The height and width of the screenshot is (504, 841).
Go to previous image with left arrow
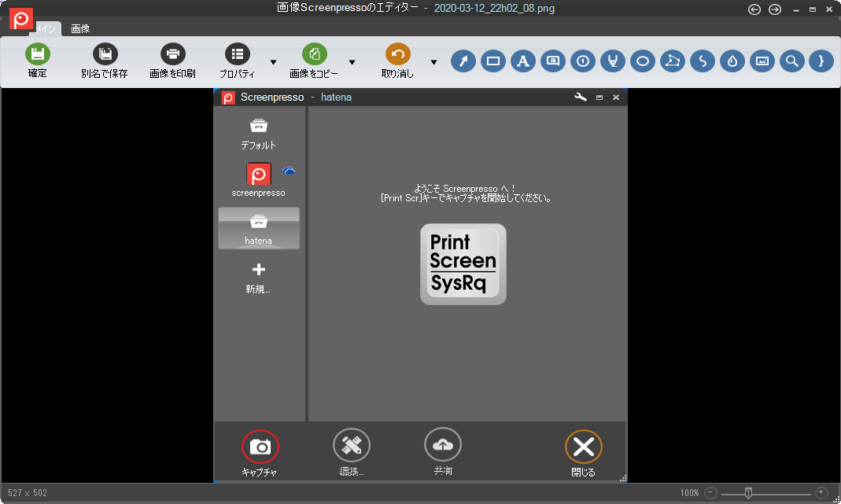pos(754,9)
